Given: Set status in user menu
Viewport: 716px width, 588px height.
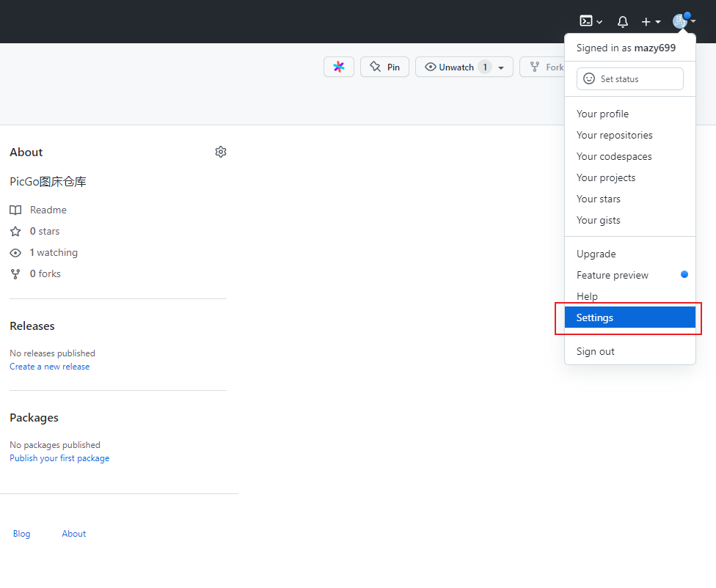Looking at the screenshot, I should [630, 79].
